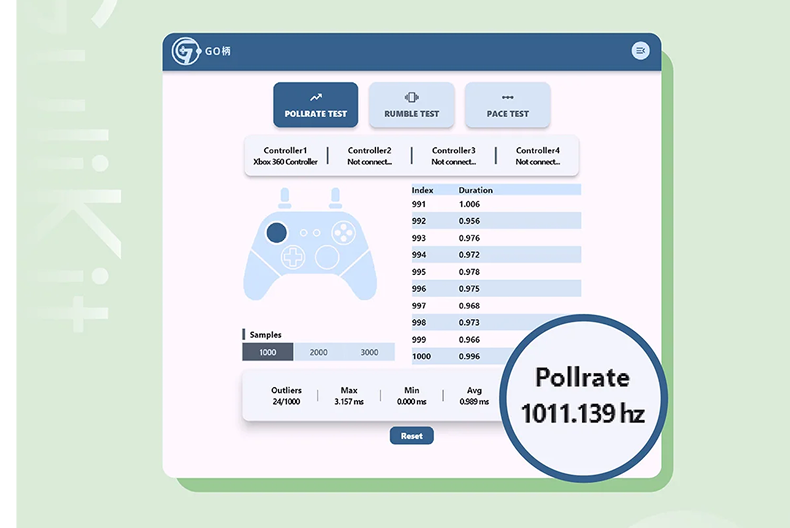
Task: Select the 1000 samples option
Action: pos(268,352)
